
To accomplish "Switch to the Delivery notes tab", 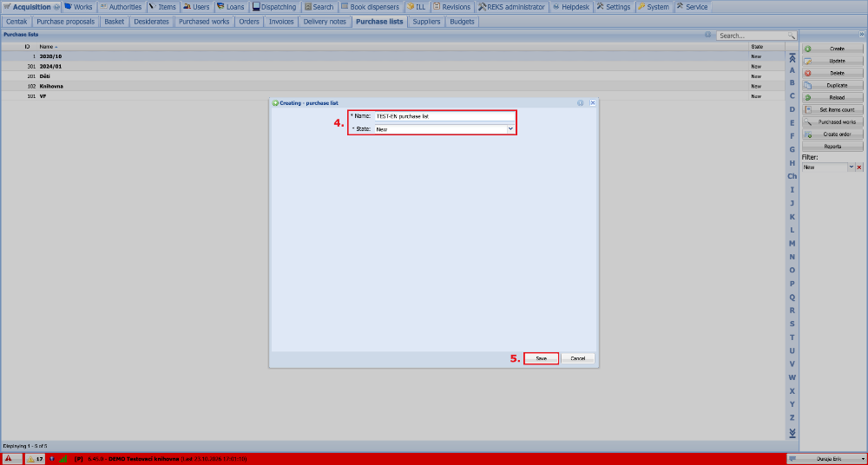I will [325, 22].
